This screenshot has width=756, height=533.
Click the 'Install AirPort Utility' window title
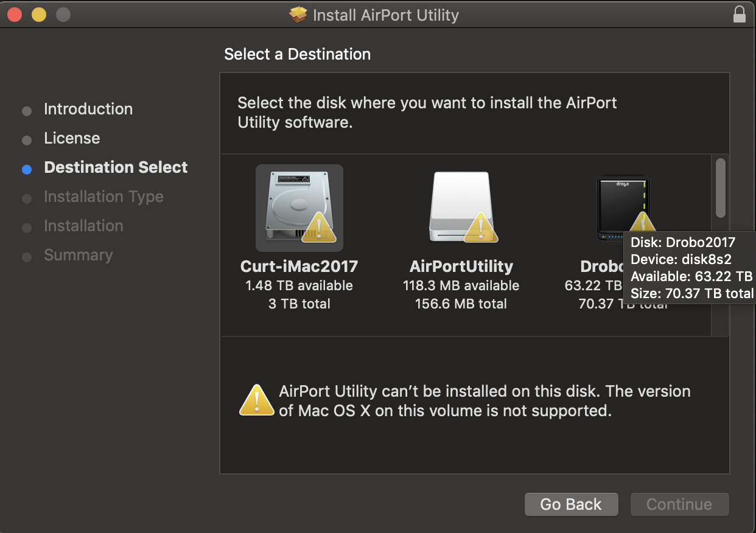(386, 15)
